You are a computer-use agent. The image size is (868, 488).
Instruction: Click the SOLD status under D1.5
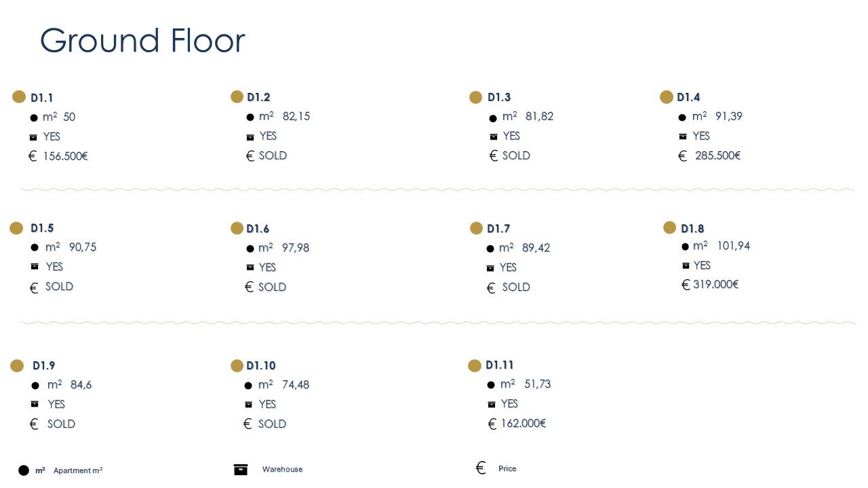(59, 286)
